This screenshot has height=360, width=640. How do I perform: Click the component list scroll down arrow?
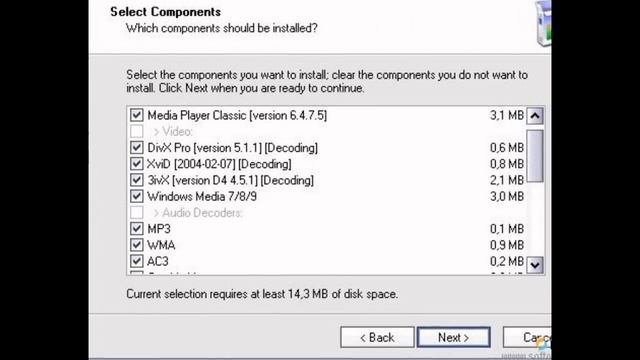coord(535,265)
